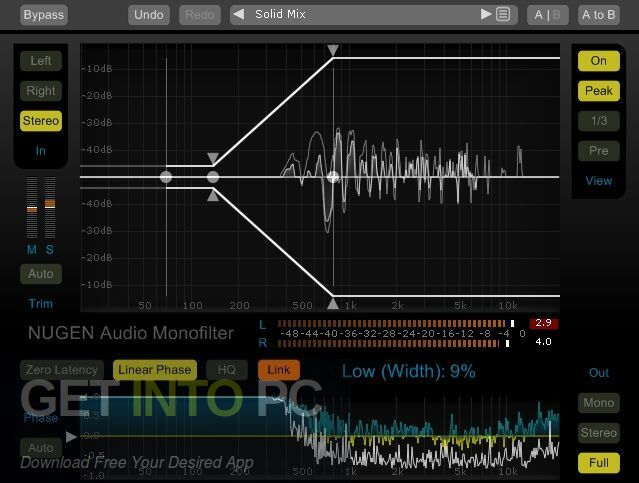Click middle node handle near 150 Hz

pos(213,177)
